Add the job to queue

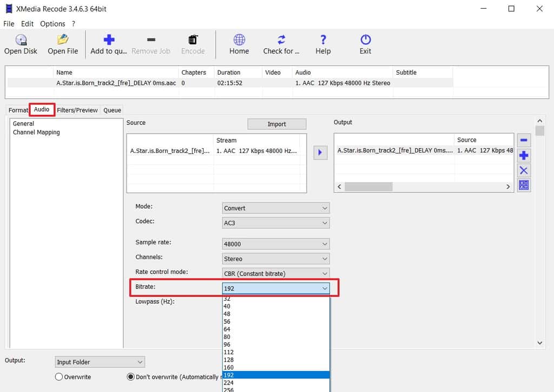(108, 43)
